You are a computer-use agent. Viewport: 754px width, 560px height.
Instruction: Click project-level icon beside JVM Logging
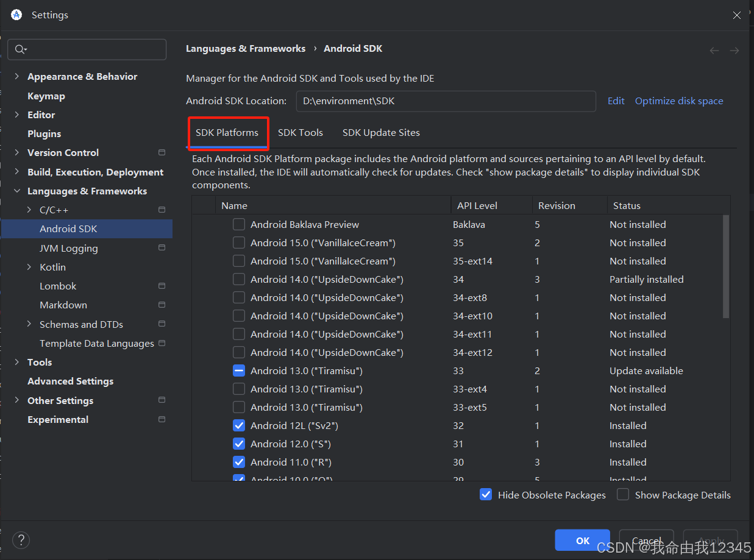(x=162, y=248)
